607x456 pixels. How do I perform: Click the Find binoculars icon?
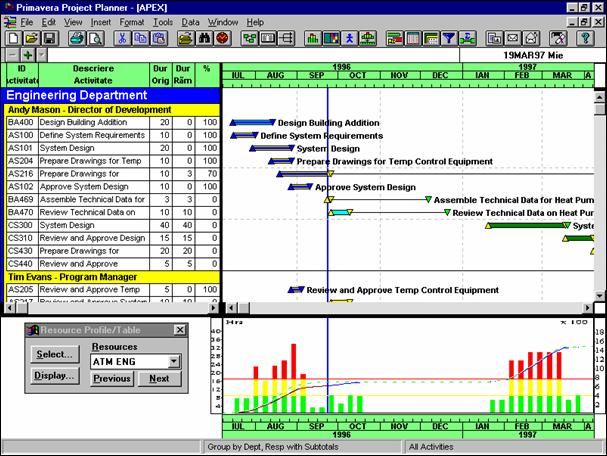coord(203,38)
